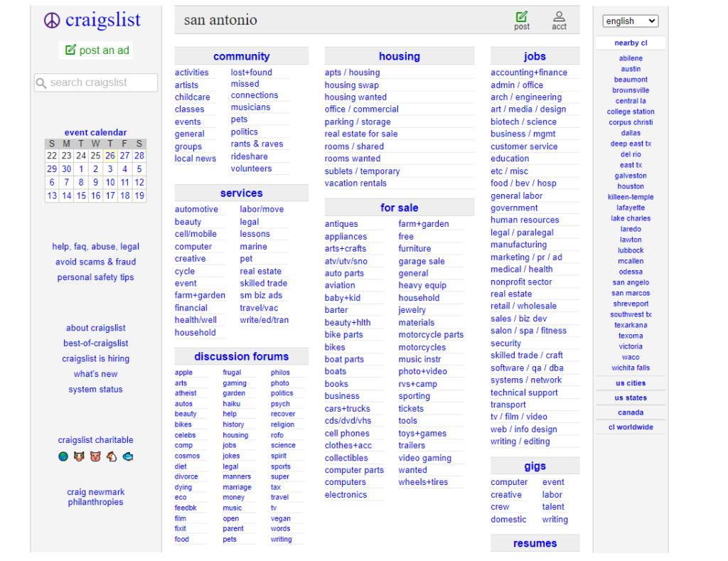728x561 pixels.
Task: Open 'electronics' for sale category
Action: (x=346, y=495)
